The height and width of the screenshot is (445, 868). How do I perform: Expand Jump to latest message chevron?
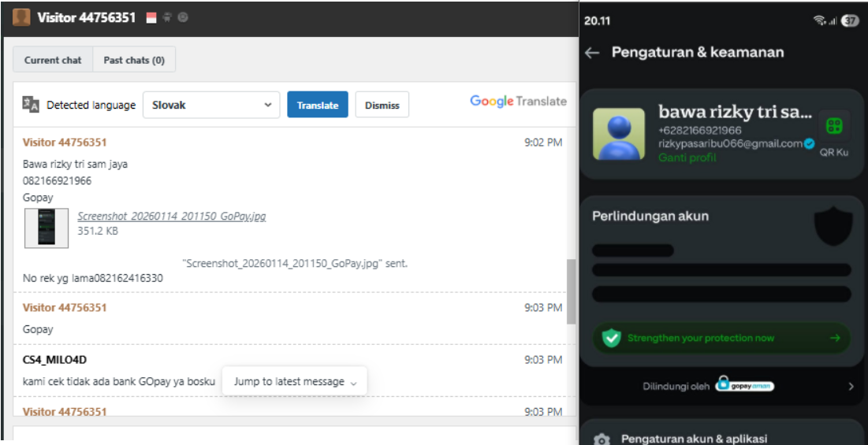(354, 383)
